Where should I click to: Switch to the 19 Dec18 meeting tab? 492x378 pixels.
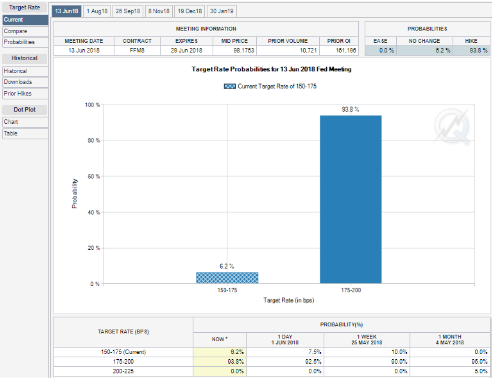[190, 11]
